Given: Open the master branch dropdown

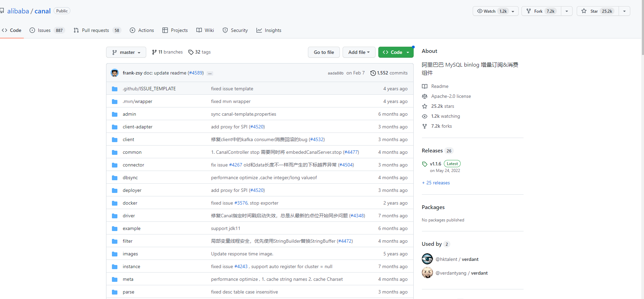Looking at the screenshot, I should [126, 52].
